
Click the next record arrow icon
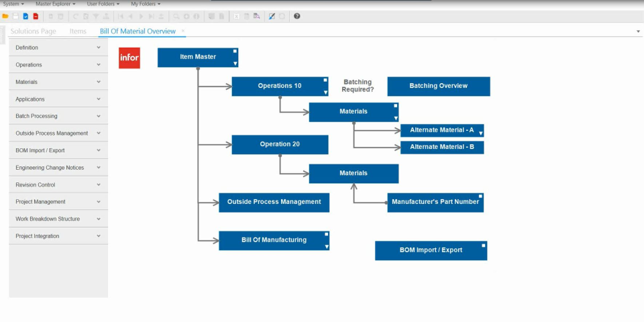pyautogui.click(x=141, y=16)
